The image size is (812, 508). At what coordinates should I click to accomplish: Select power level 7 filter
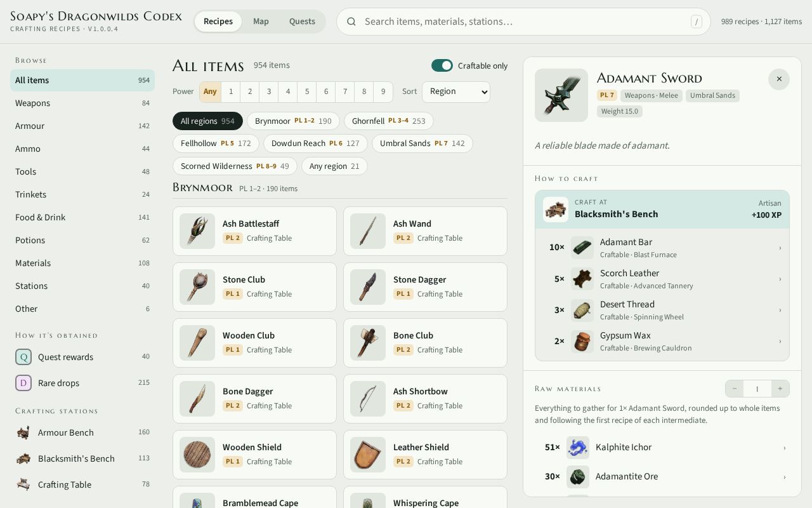pyautogui.click(x=345, y=91)
